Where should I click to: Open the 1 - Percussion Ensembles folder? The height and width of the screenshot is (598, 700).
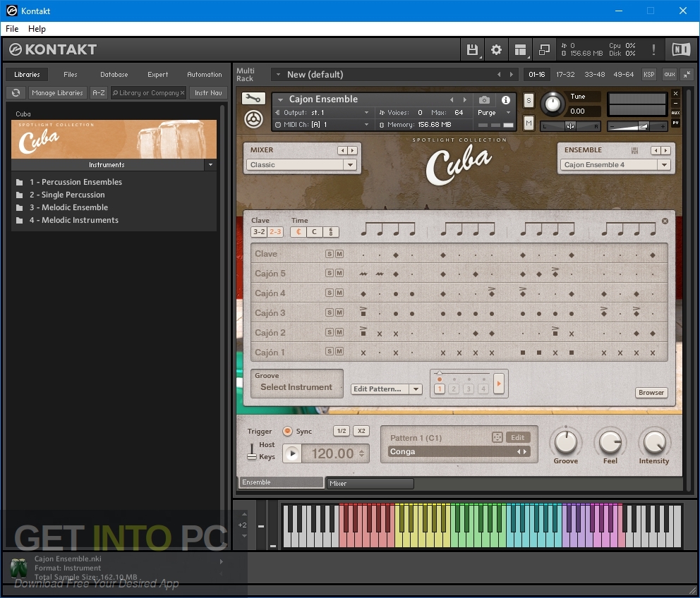76,182
